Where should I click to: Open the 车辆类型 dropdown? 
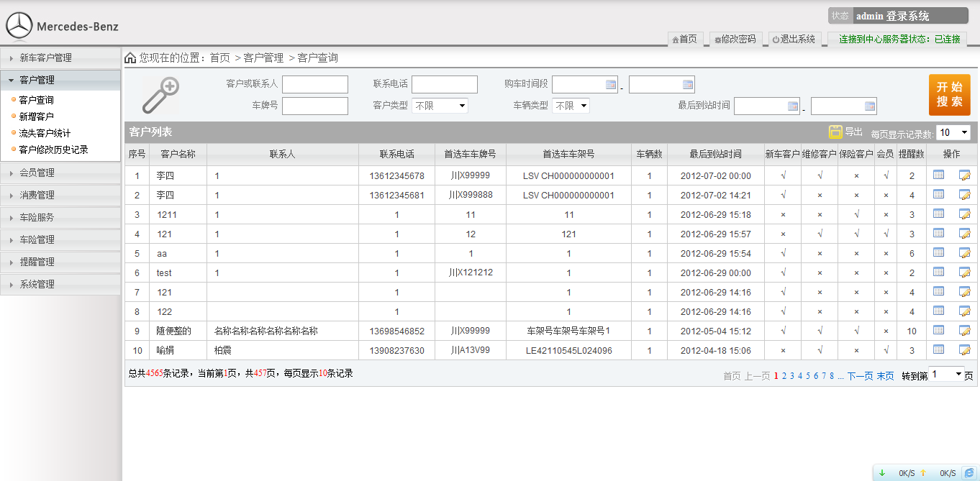[x=571, y=106]
